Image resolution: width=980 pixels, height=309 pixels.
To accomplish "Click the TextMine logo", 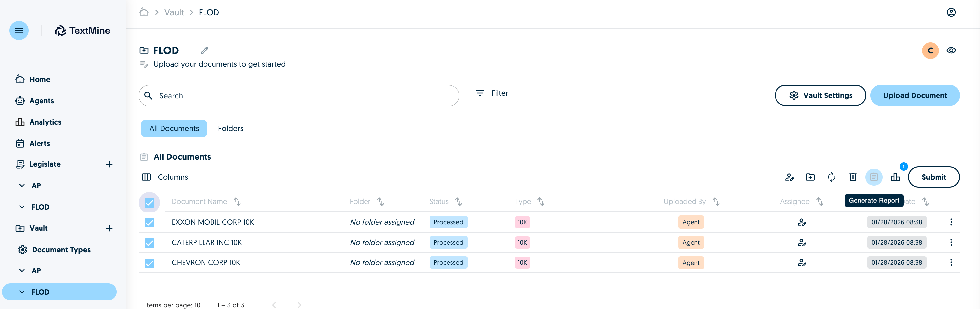I will point(83,31).
